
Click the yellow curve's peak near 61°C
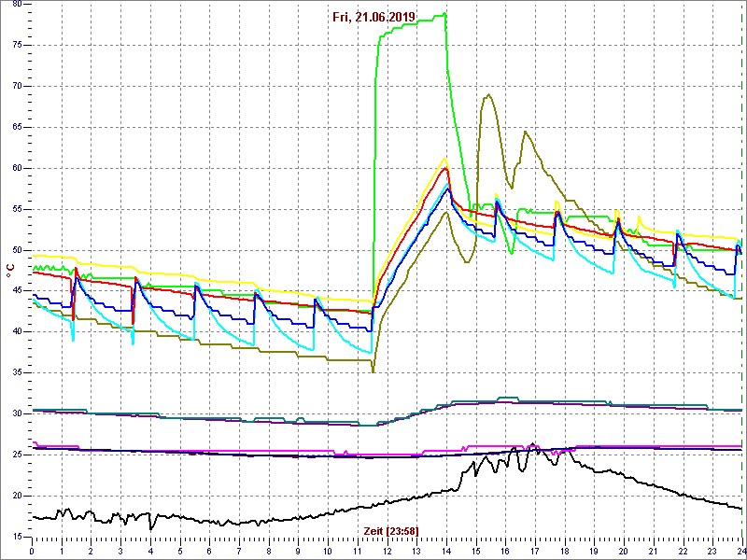pos(444,159)
